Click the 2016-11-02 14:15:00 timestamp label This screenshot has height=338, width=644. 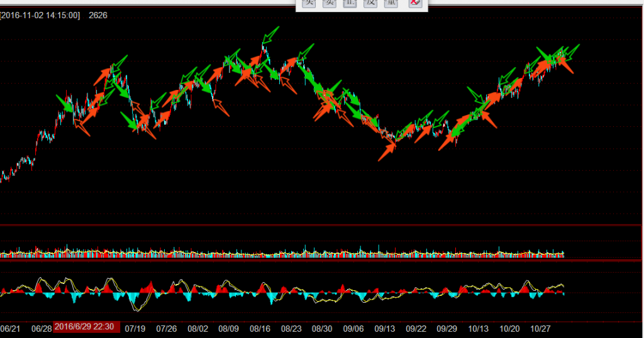click(41, 15)
